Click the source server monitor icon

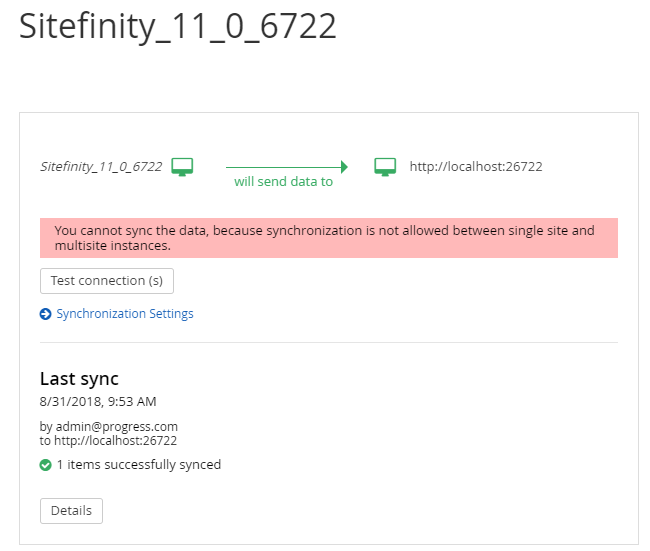[182, 167]
